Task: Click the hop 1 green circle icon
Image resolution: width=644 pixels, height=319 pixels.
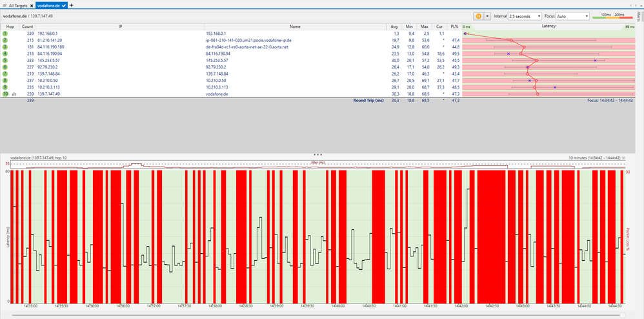Action: pos(5,33)
